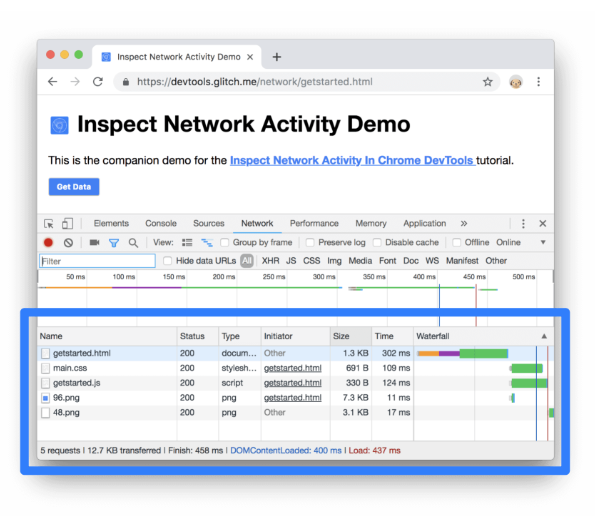Open the DevTools three-dot options menu
The image size is (605, 518).
coord(523,224)
